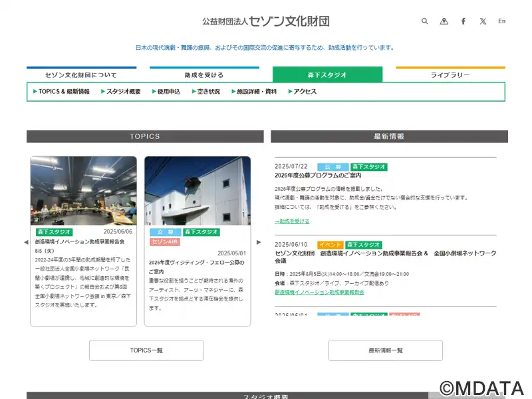Click 公募 tag on 2025/07/22 news
Screen dimensions: 532x399
pyautogui.click(x=333, y=167)
